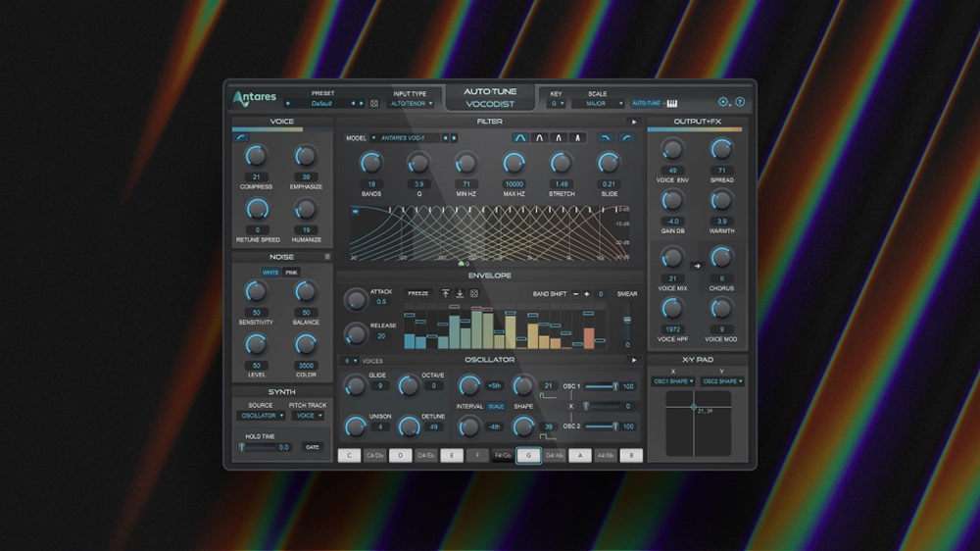
Task: Click the A note key
Action: click(580, 455)
